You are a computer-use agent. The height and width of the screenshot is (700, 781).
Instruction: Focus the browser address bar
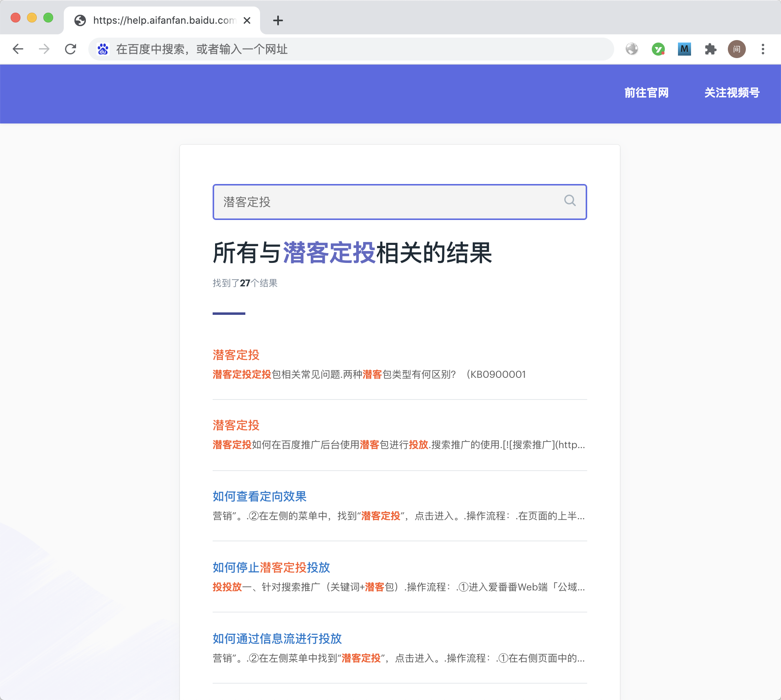pos(351,49)
